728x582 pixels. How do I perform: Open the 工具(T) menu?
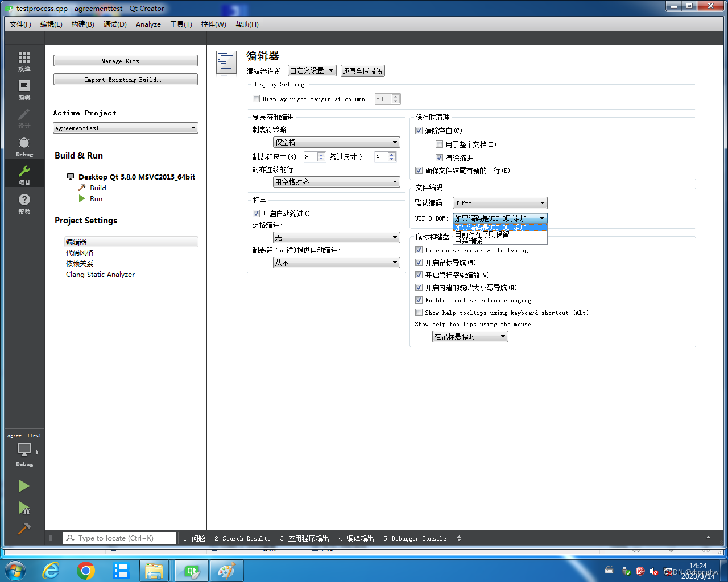(181, 24)
